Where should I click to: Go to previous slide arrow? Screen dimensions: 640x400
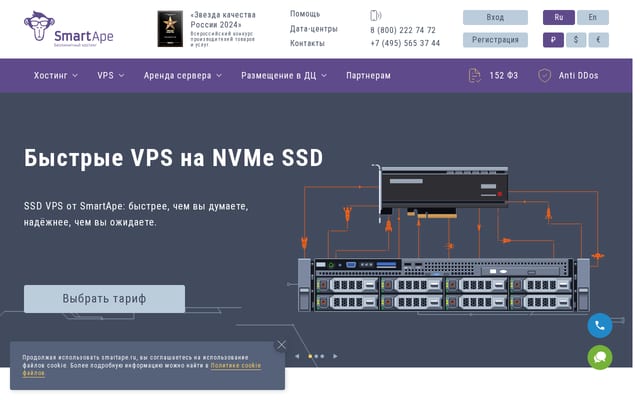coord(297,356)
